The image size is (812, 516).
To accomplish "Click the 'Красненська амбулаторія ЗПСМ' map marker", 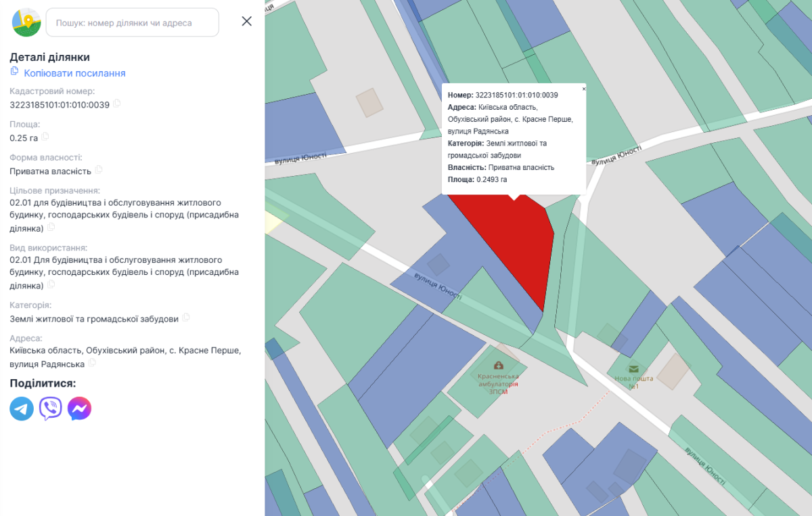I will click(499, 366).
